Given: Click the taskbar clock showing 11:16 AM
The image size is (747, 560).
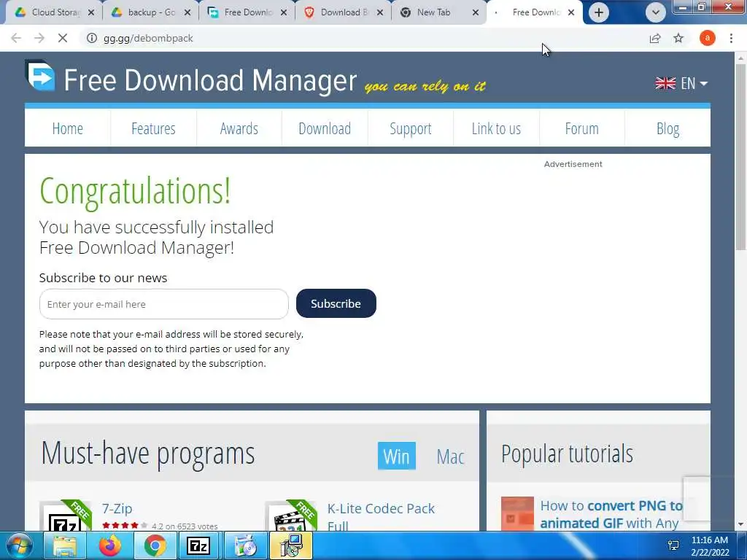Looking at the screenshot, I should (710, 546).
